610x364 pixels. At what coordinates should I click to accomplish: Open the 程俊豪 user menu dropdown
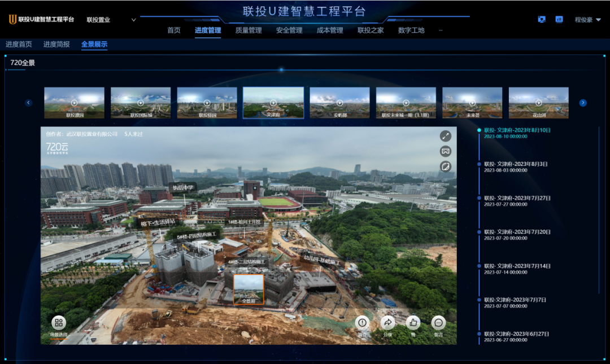pyautogui.click(x=588, y=20)
